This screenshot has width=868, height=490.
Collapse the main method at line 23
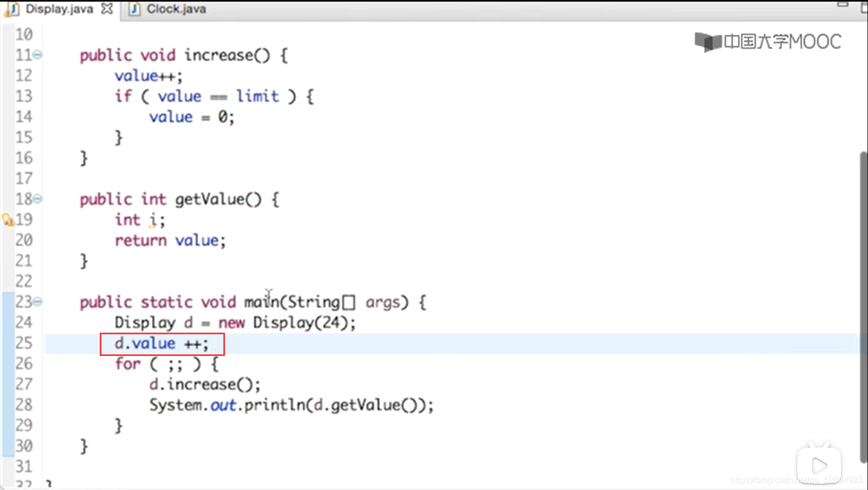pos(37,302)
